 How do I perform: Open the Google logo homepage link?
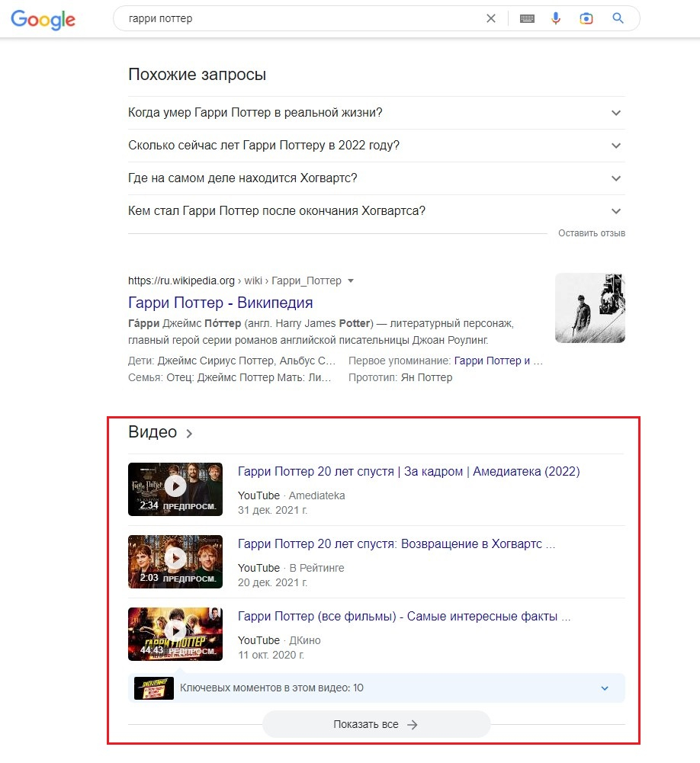point(43,20)
